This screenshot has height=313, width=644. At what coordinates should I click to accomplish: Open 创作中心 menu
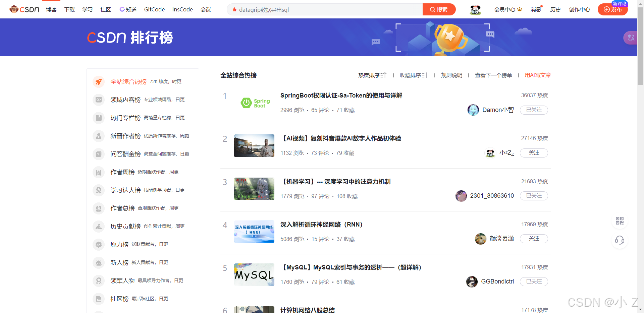[x=580, y=10]
